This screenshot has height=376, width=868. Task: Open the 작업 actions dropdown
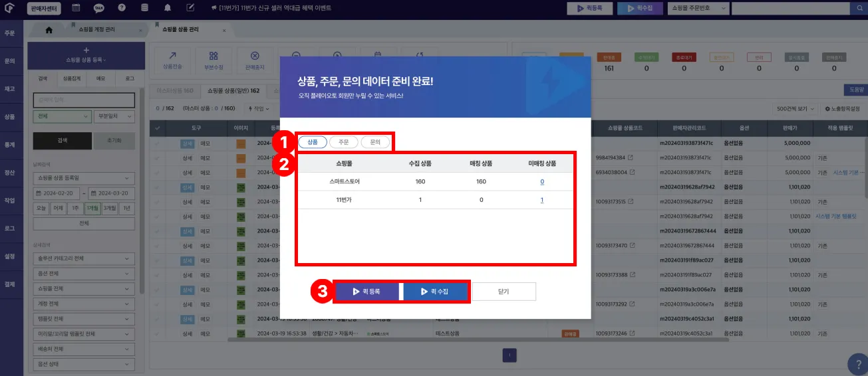click(259, 108)
